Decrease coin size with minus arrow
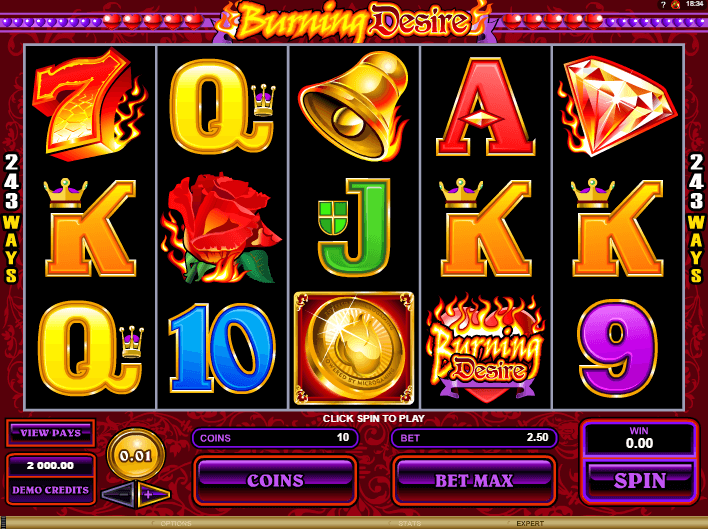708x529 pixels. (x=119, y=495)
